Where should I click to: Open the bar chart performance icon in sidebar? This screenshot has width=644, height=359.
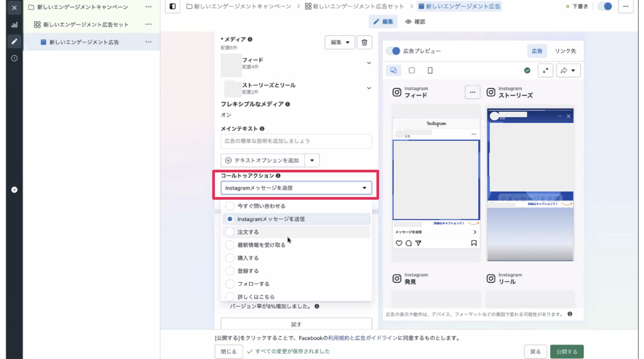14,25
